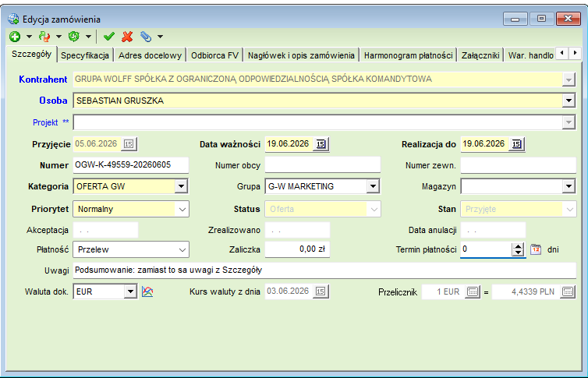Screen dimensions: 588x378
Task: Expand the Waluta dok. EUR dropdown
Action: (x=130, y=291)
